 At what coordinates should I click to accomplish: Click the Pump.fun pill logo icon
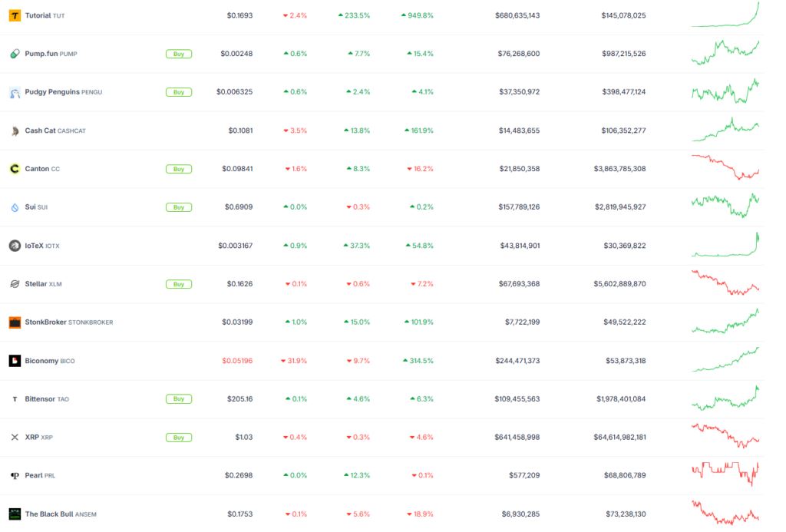(x=15, y=54)
